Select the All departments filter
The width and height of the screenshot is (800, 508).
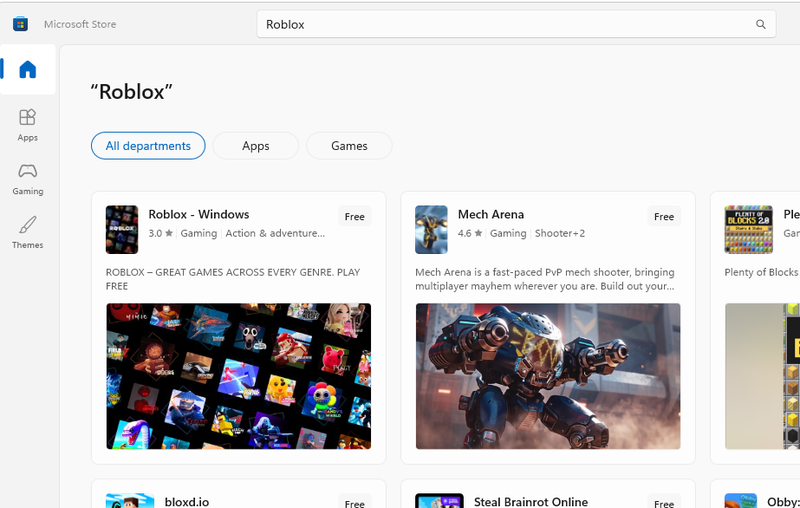(x=148, y=146)
